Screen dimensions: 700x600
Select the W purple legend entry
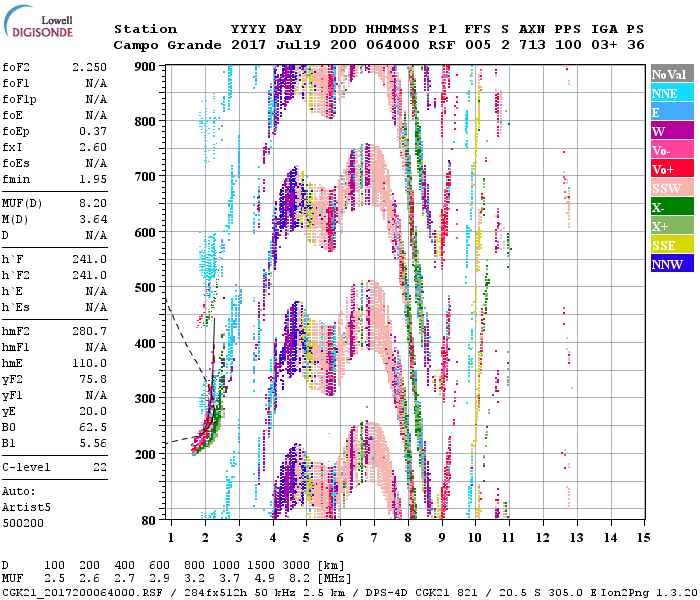pos(671,131)
